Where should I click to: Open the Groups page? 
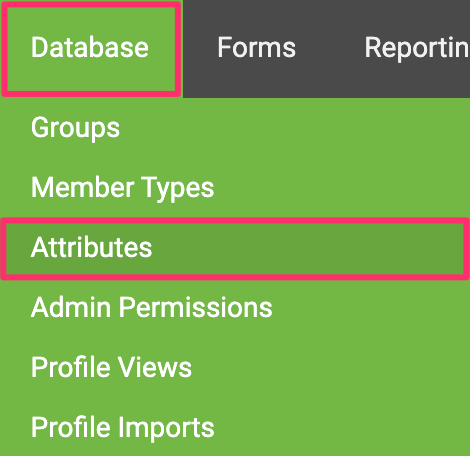coord(75,128)
